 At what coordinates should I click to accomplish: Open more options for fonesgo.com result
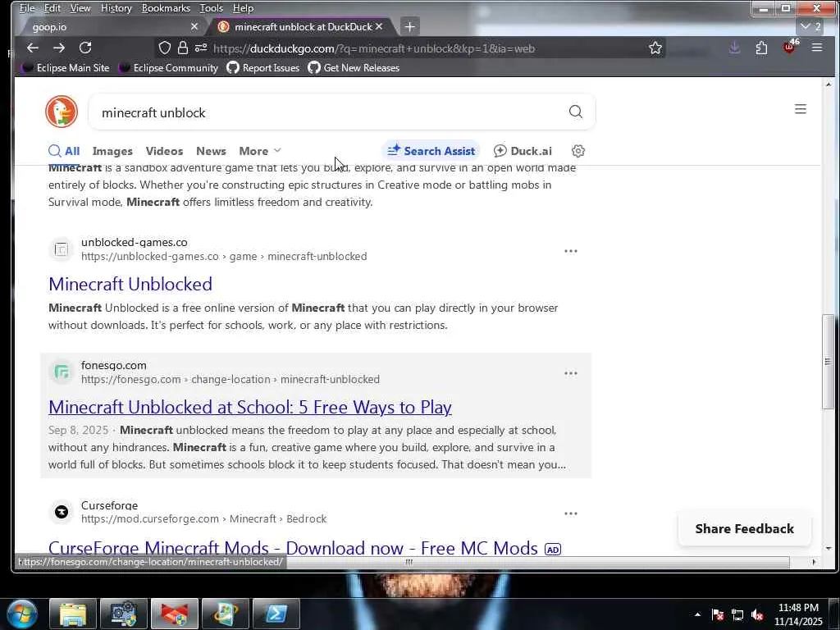click(571, 373)
